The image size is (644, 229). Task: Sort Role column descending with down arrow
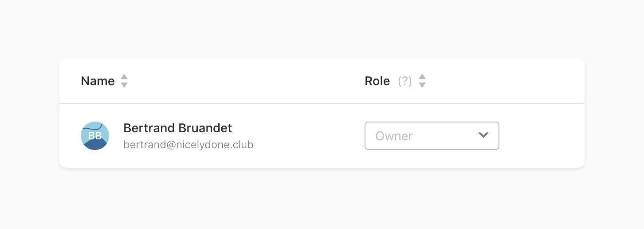(422, 85)
